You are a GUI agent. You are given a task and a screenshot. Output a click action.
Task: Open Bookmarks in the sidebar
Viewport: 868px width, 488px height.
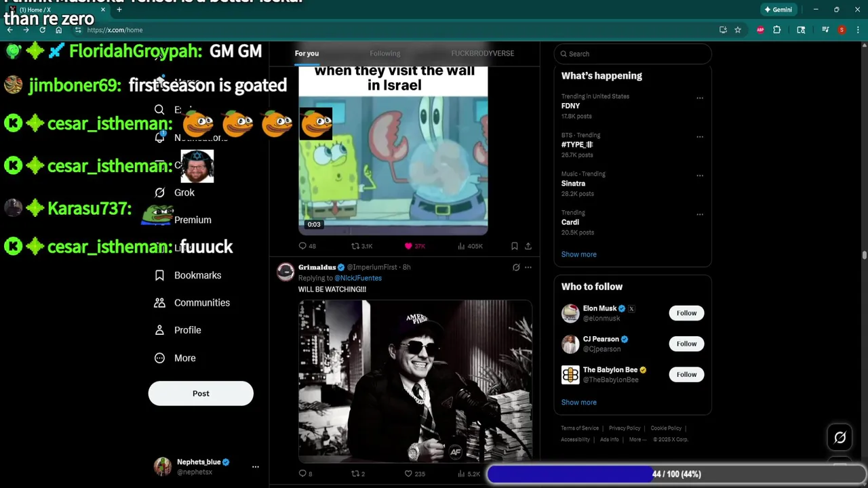point(188,275)
